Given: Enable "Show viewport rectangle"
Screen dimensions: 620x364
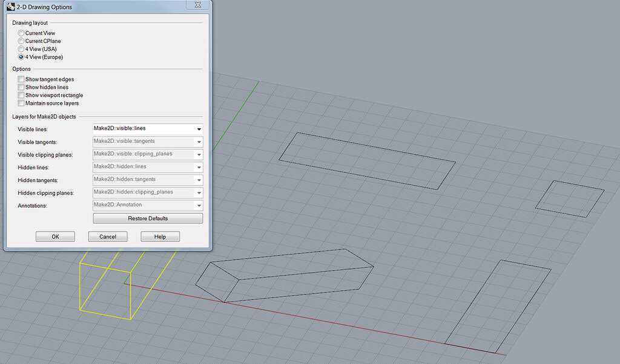Looking at the screenshot, I should click(x=21, y=95).
